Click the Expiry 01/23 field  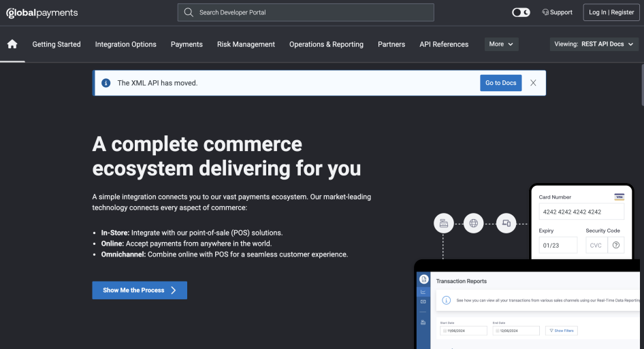point(558,245)
